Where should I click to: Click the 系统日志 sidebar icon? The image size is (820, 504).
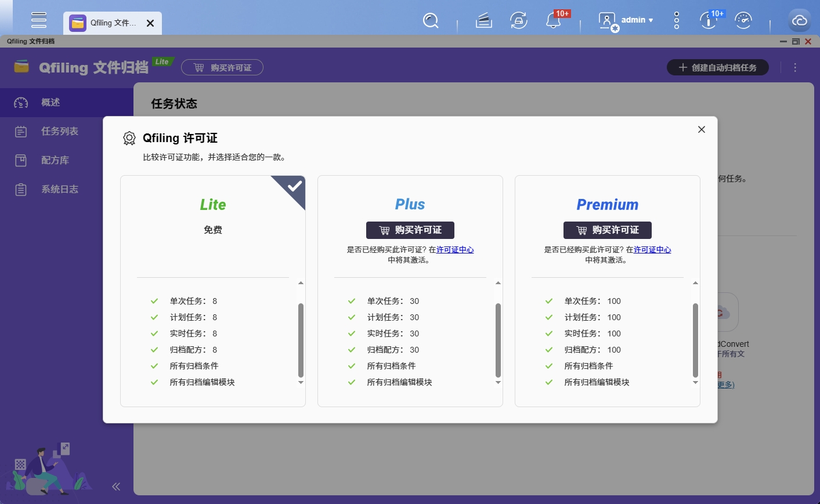coord(21,190)
